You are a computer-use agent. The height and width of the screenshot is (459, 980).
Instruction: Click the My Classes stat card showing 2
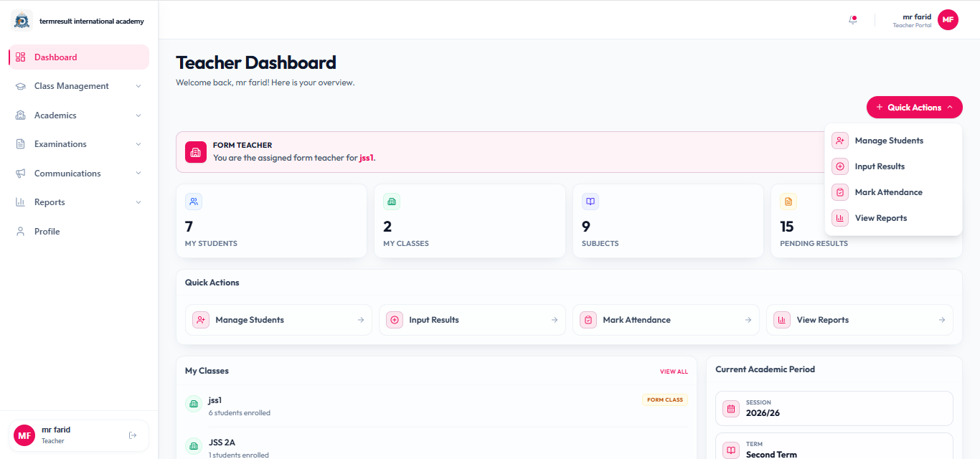tap(470, 221)
